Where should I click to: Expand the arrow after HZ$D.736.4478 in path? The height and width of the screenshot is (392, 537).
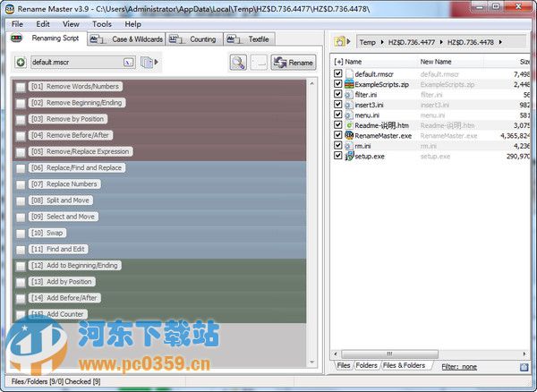click(500, 42)
